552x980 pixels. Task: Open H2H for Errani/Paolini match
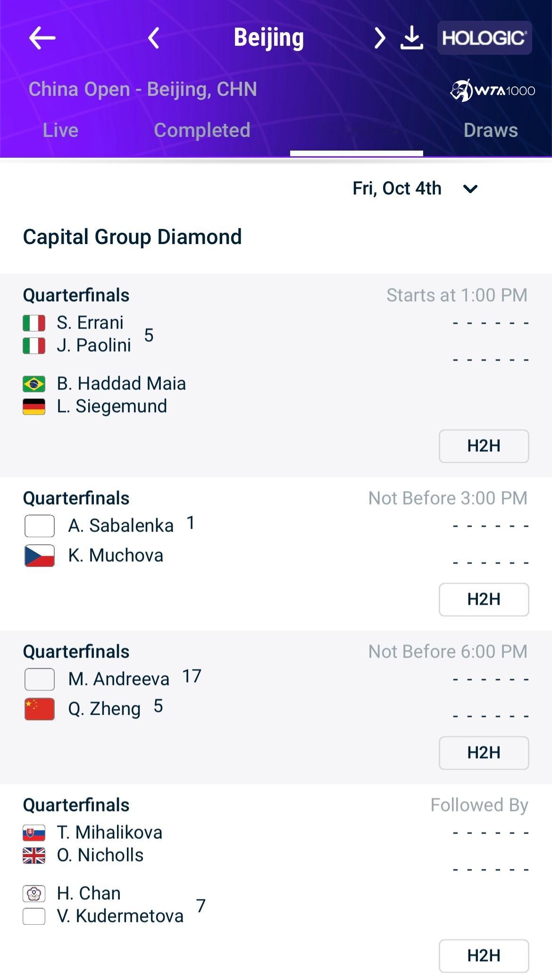tap(484, 446)
